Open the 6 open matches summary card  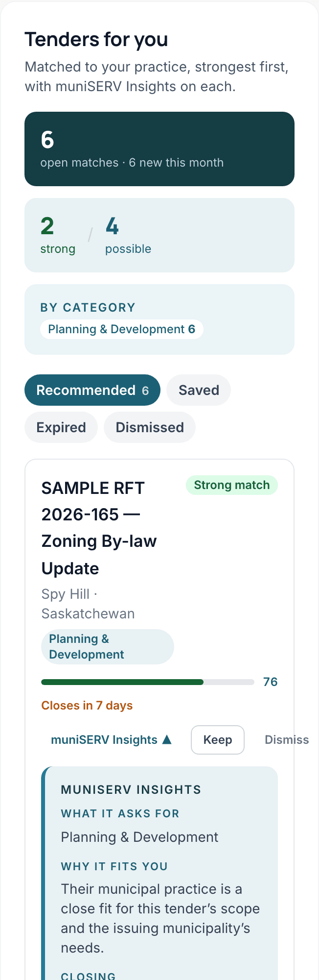[x=159, y=149]
